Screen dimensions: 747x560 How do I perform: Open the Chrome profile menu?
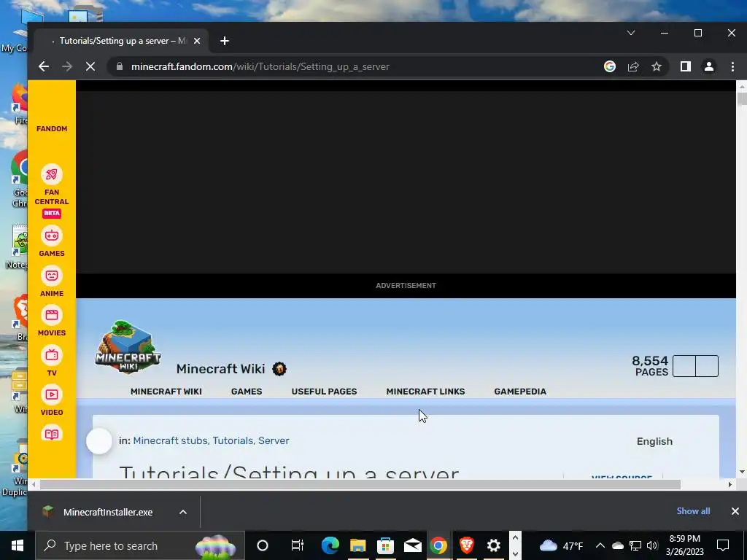(709, 66)
